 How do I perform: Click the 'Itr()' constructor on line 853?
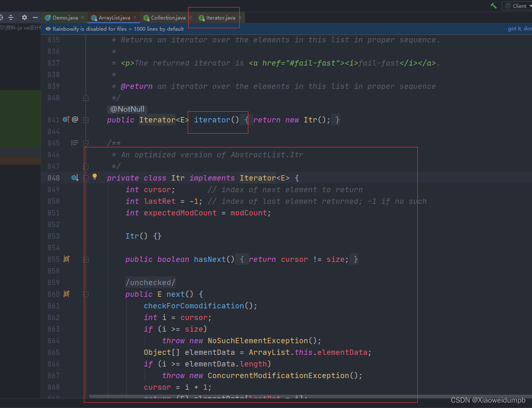[x=137, y=236]
